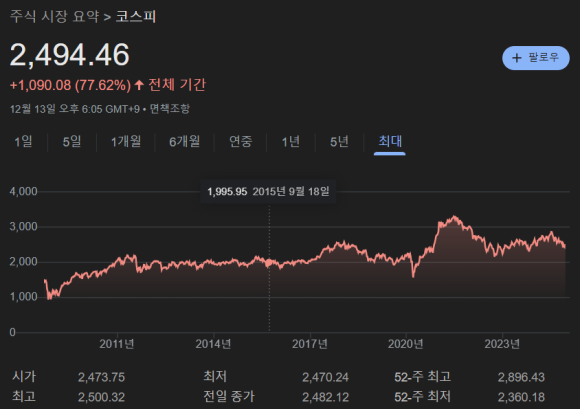The image size is (580, 409).
Task: Click the plus icon in the 팔로우 button
Action: [x=517, y=58]
